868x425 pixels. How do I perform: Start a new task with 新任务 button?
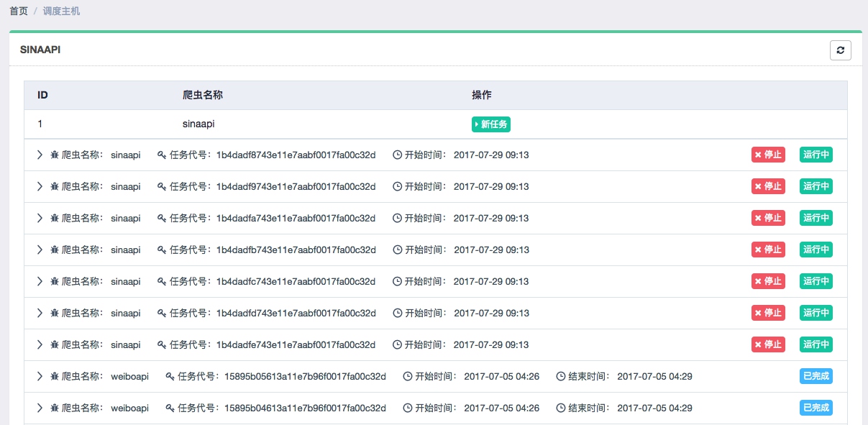pos(491,124)
